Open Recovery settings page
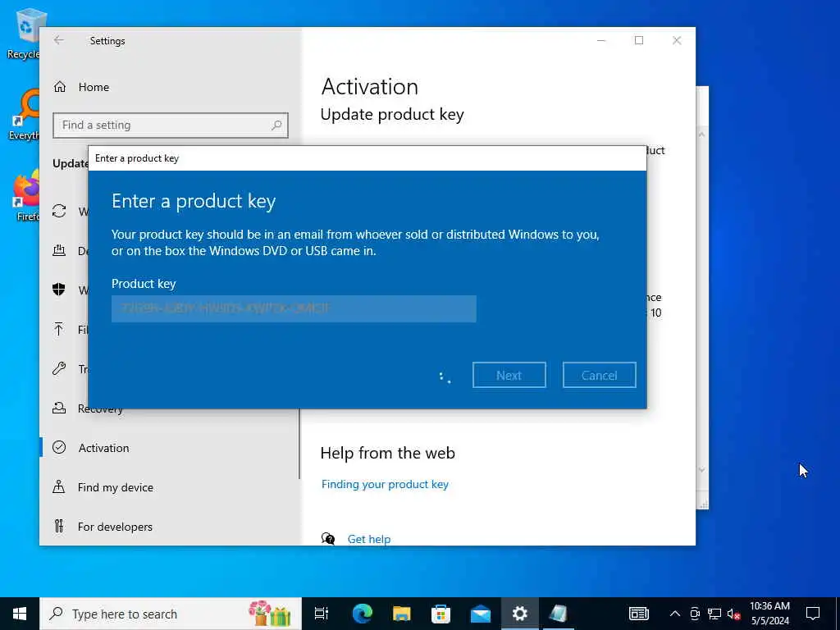The height and width of the screenshot is (630, 840). [100, 409]
